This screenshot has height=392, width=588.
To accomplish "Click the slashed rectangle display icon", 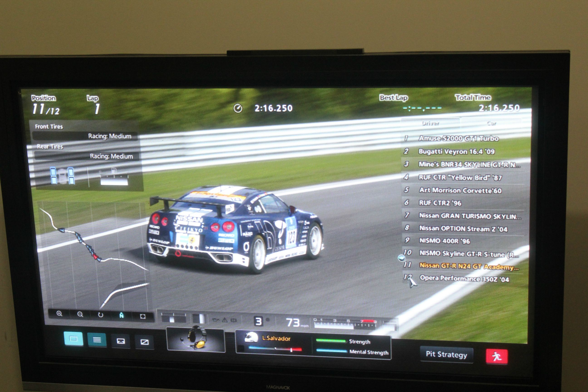I will [x=144, y=342].
